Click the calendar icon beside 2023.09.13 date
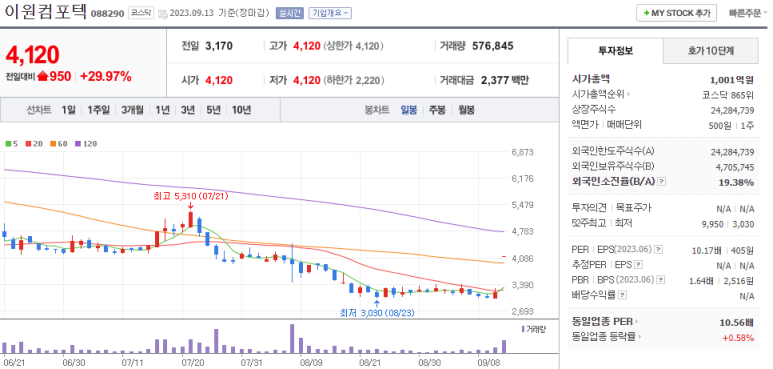Screen dimensions: 773x369 tap(163, 14)
